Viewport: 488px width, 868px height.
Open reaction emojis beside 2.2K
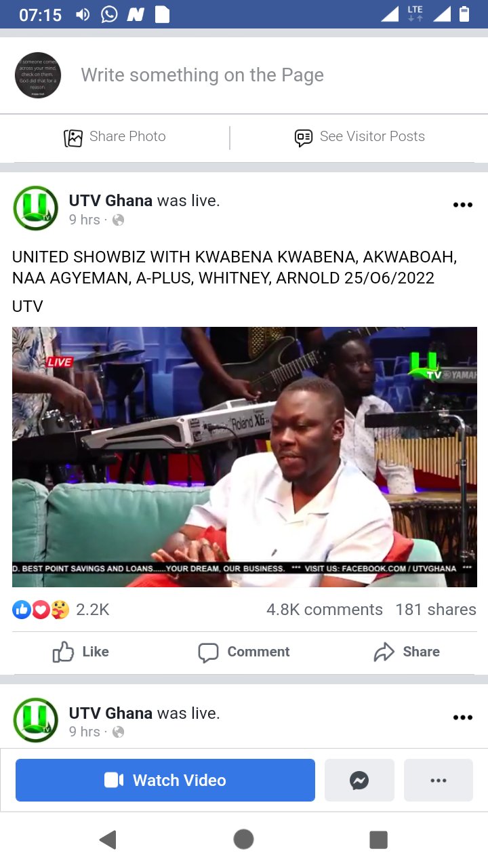click(41, 610)
